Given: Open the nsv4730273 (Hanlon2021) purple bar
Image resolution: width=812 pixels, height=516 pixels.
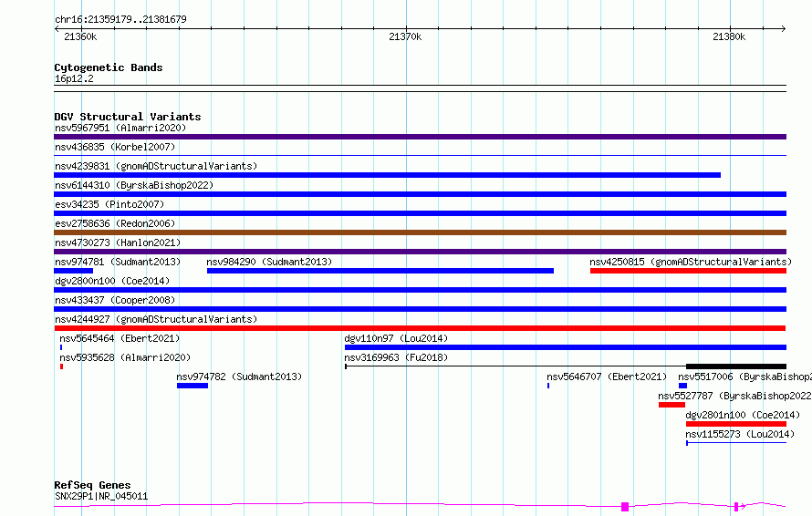Looking at the screenshot, I should (420, 252).
